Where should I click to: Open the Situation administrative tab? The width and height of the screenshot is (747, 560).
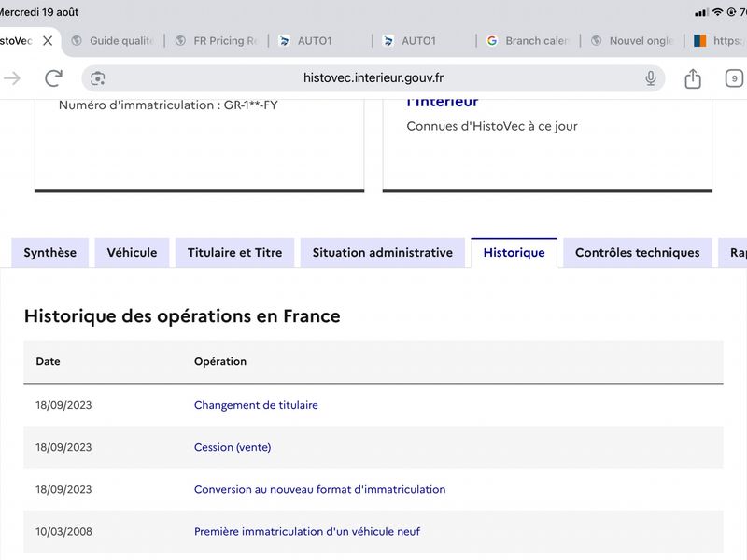coord(383,252)
